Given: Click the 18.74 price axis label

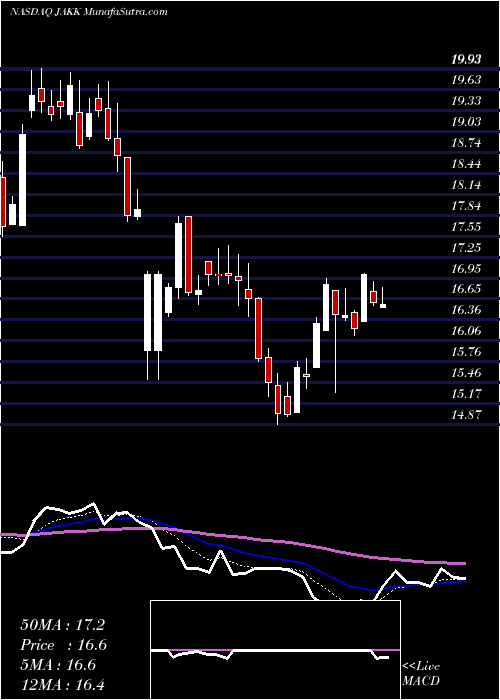Looking at the screenshot, I should (x=467, y=143).
